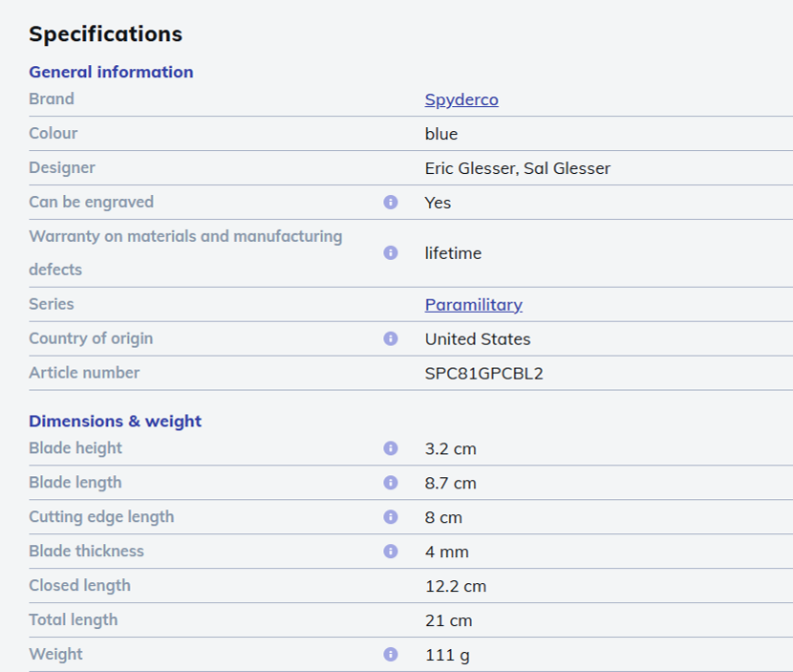The width and height of the screenshot is (793, 672).
Task: Click info icon for Country of origin
Action: click(391, 338)
